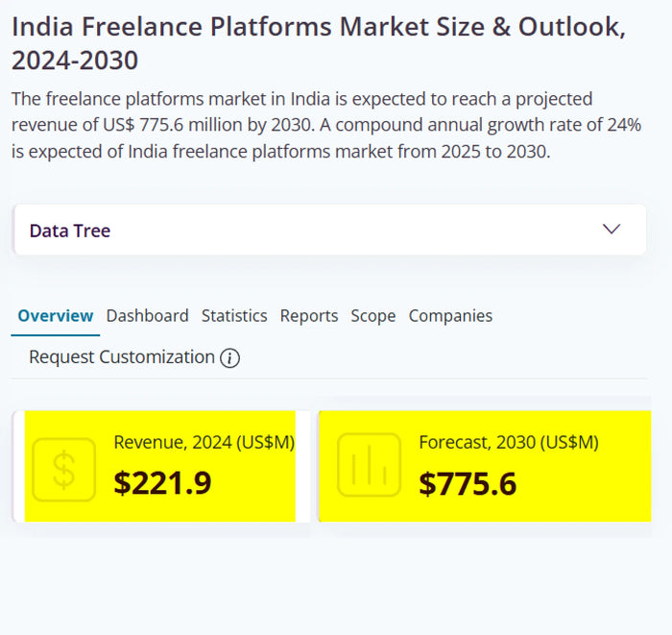
Task: Show the Scope tab
Action: (x=373, y=316)
